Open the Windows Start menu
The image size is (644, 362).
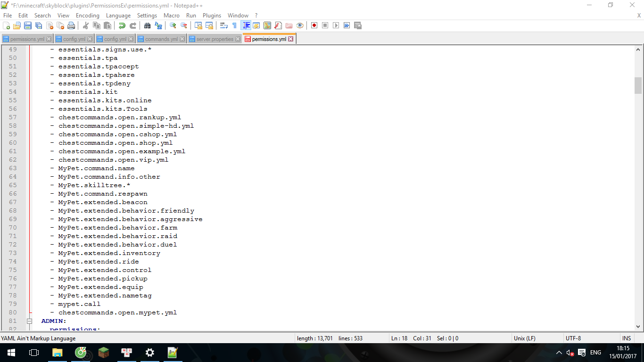[x=11, y=353]
